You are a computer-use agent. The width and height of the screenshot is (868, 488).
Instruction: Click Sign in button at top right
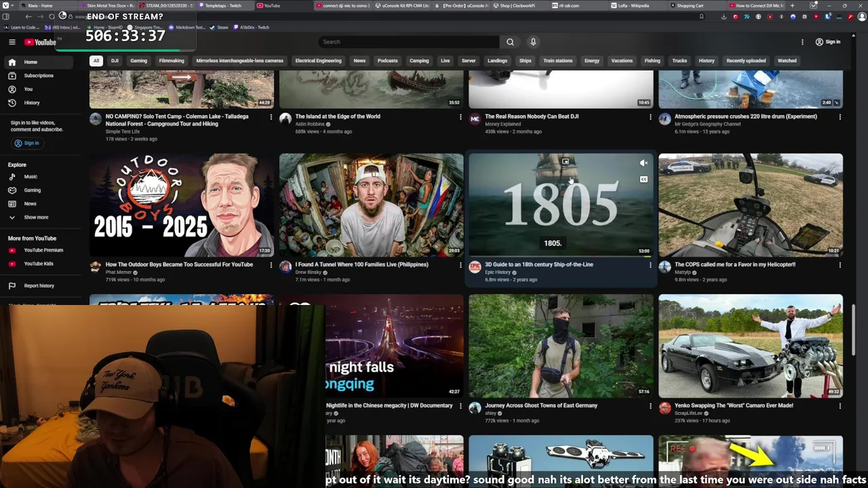pos(828,42)
